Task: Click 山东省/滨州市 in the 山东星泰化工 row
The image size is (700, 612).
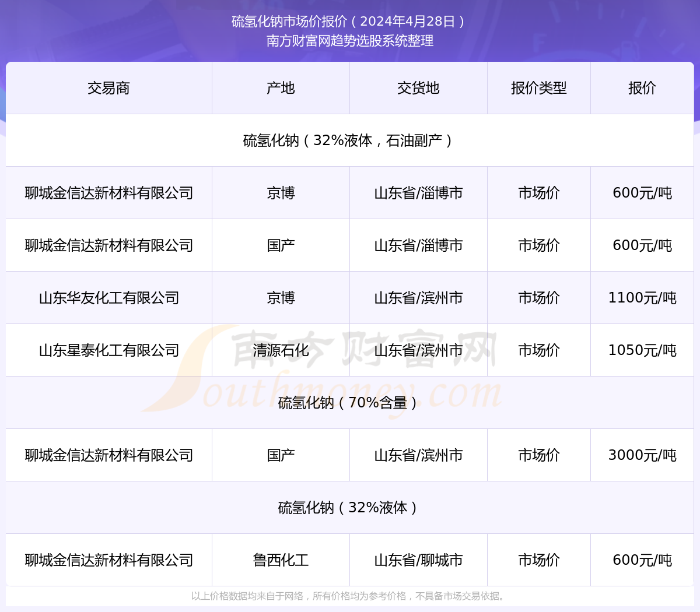Action: (x=418, y=350)
